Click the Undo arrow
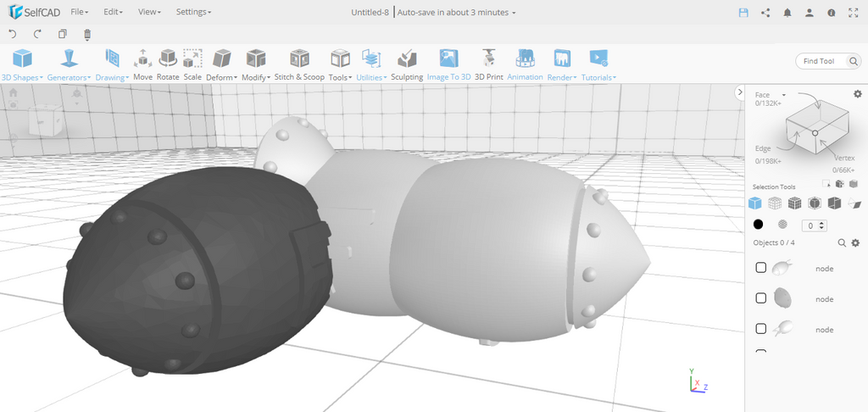Viewport: 868px width, 412px height. click(x=13, y=34)
